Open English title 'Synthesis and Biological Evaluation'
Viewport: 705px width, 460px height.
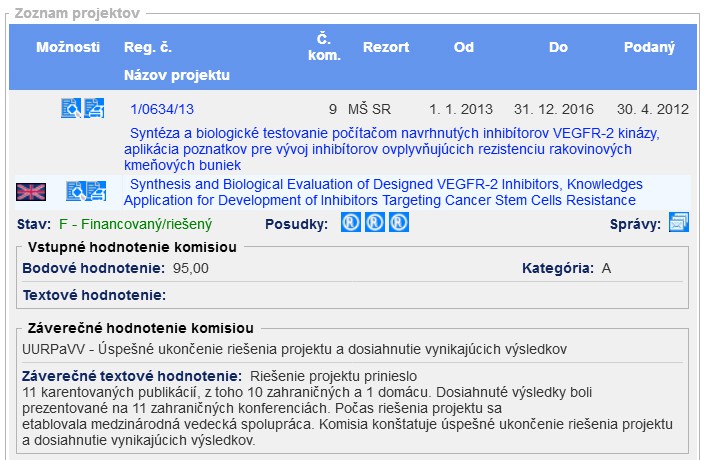tap(383, 192)
